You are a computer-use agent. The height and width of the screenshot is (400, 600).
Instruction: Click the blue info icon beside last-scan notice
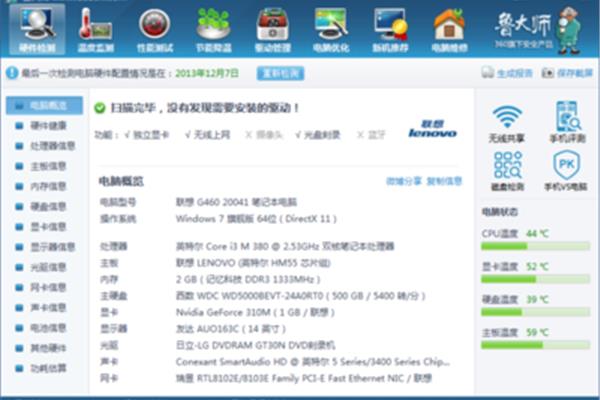pos(12,73)
